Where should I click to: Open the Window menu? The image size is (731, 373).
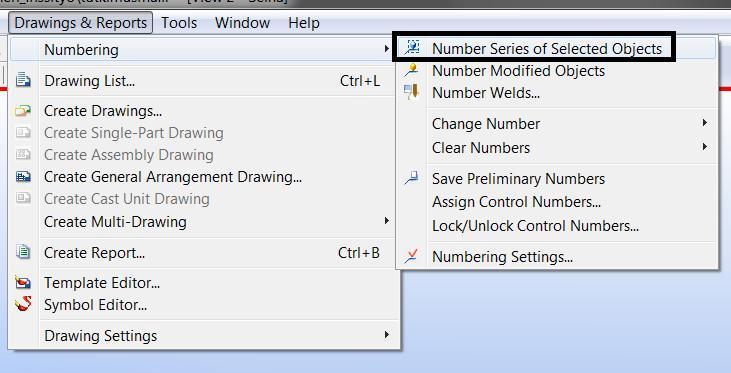(242, 23)
